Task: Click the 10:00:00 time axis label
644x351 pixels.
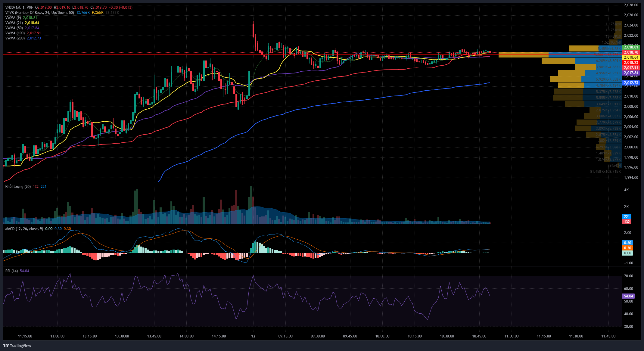Action: [382, 336]
